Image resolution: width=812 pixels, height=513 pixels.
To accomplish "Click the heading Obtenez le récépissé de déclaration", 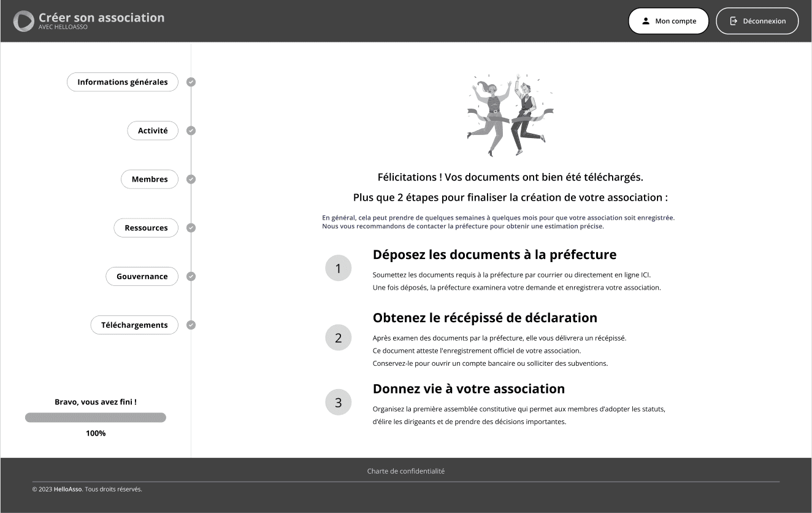I will tap(485, 318).
